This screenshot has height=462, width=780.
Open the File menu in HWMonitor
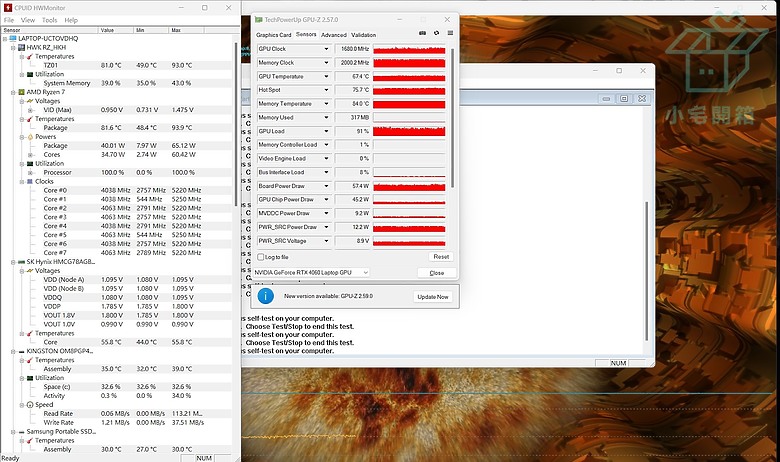[9, 20]
